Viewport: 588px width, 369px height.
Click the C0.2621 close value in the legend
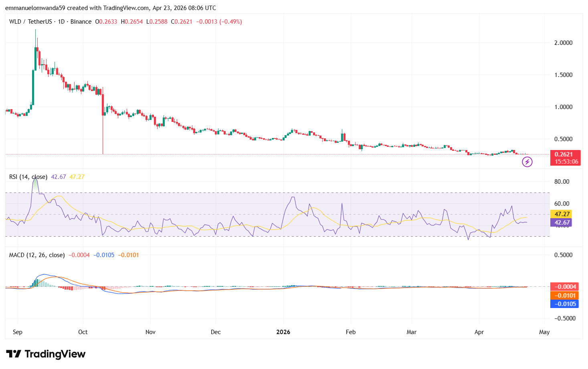coord(182,22)
